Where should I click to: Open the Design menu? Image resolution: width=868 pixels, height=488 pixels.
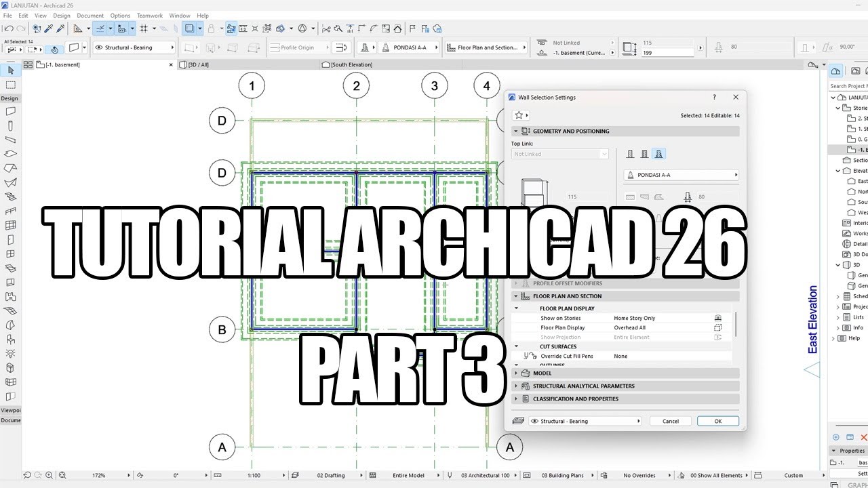click(62, 15)
